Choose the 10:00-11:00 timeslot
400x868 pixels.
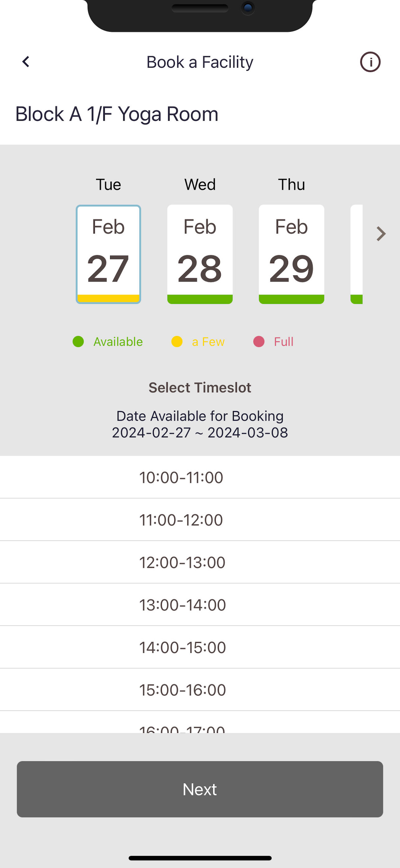click(200, 477)
